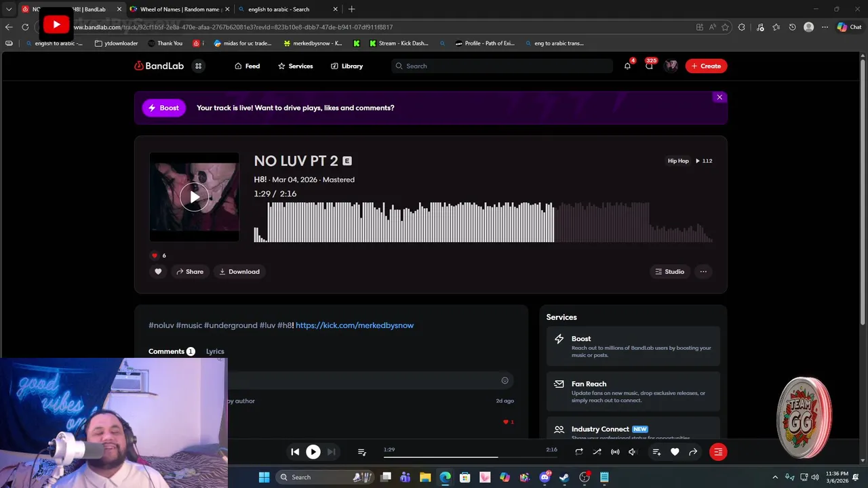Focus the BandLab search field
Screen dimensions: 868x488
502,66
